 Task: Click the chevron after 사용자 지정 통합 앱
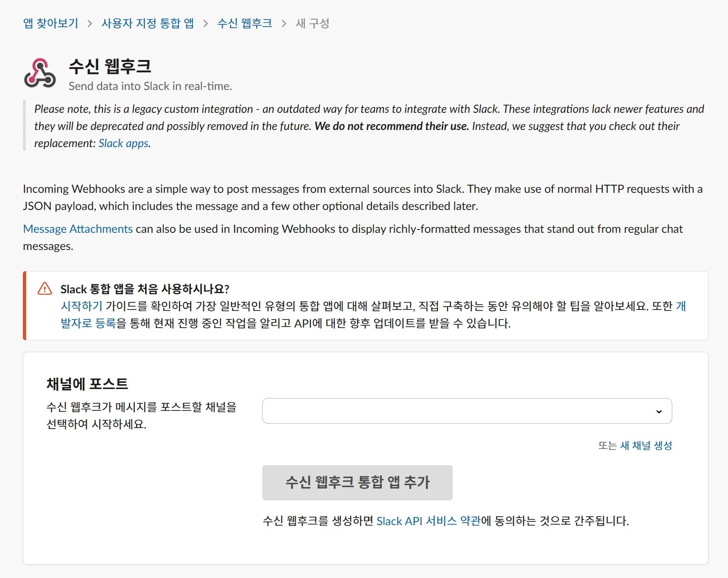point(206,24)
